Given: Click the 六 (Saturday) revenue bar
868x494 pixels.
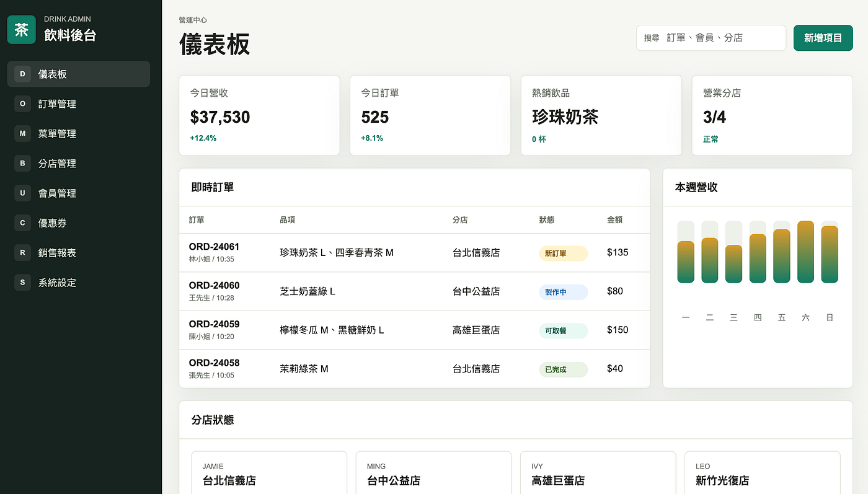Looking at the screenshot, I should pyautogui.click(x=805, y=252).
